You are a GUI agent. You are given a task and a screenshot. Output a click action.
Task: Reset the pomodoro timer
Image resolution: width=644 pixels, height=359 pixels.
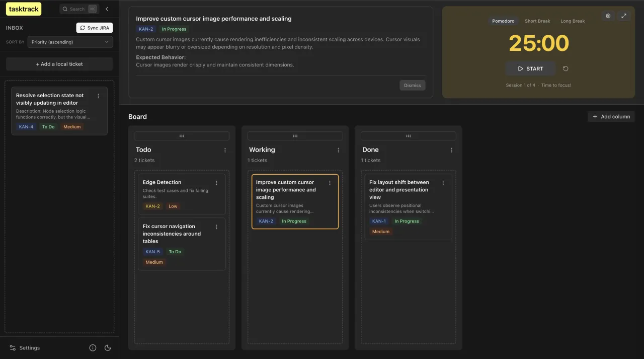click(566, 68)
